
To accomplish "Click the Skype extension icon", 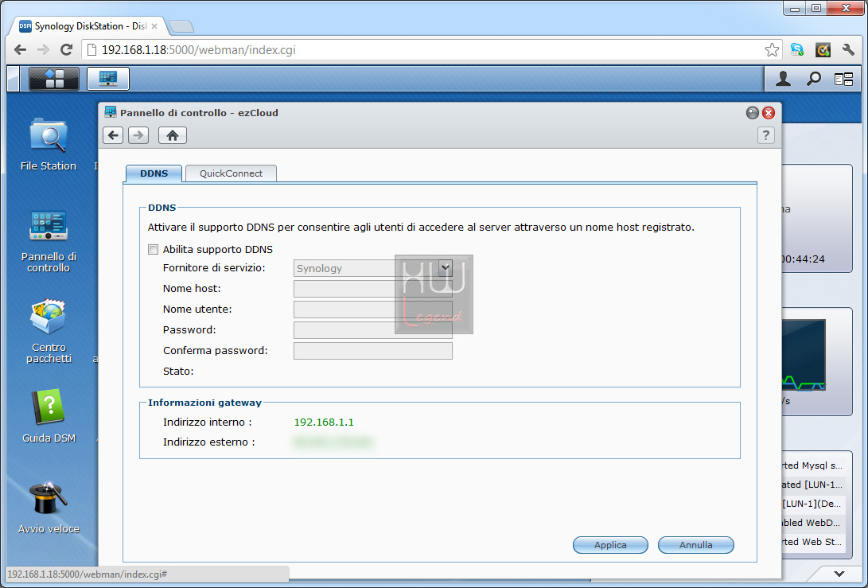I will pos(797,50).
